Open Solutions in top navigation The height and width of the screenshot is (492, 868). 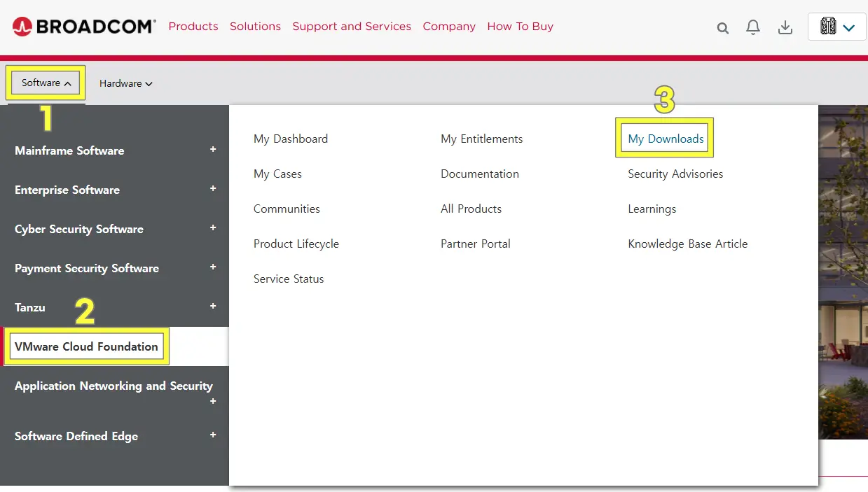point(255,27)
